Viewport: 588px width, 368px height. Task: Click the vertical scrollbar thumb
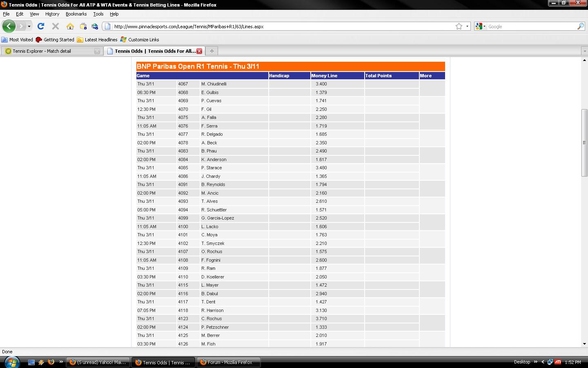pos(584,143)
